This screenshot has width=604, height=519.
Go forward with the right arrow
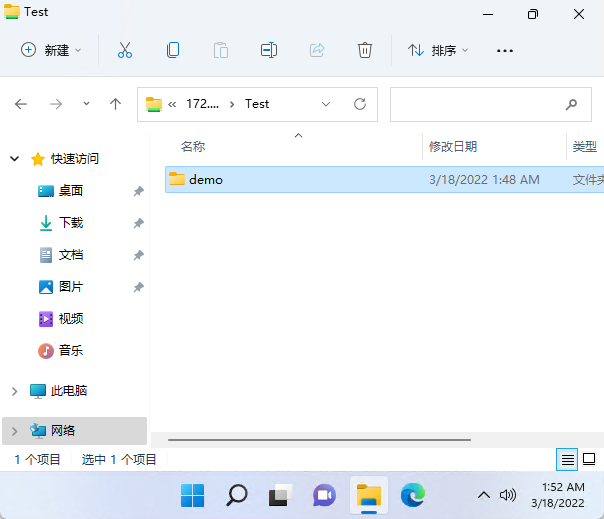point(56,104)
